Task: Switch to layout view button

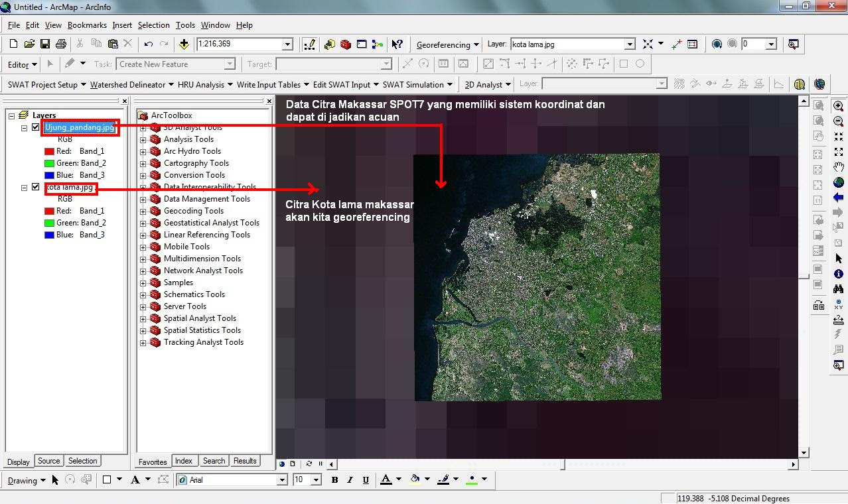Action: coord(293,464)
